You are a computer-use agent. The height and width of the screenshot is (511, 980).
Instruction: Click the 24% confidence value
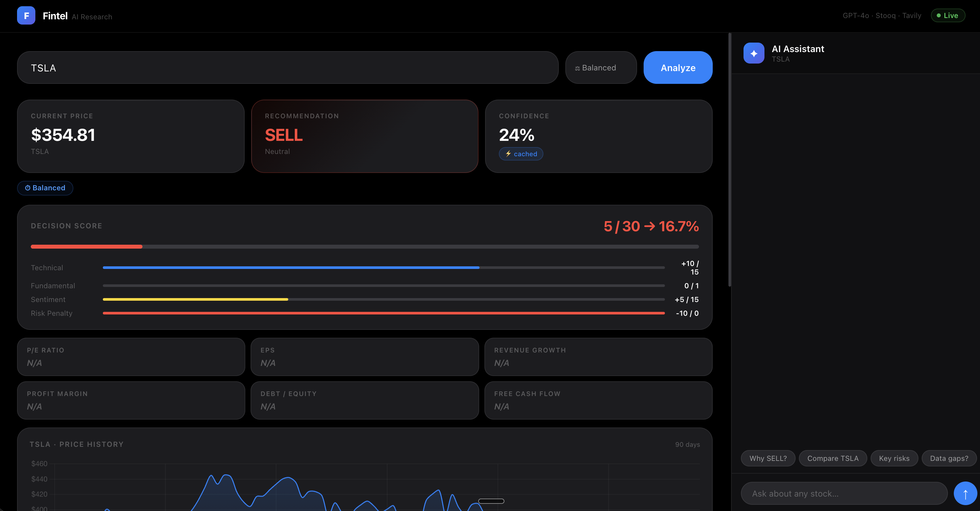click(517, 135)
